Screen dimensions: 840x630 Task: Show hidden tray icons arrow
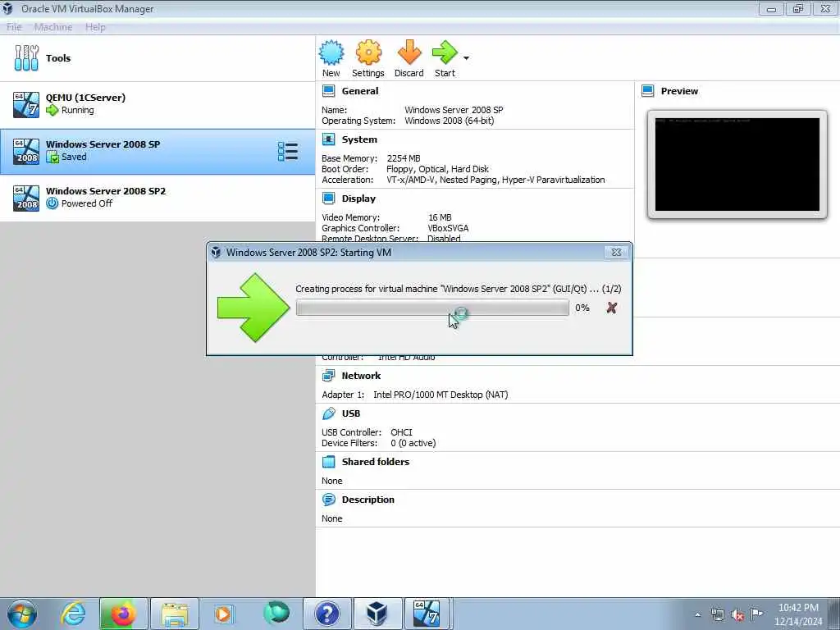click(x=697, y=615)
